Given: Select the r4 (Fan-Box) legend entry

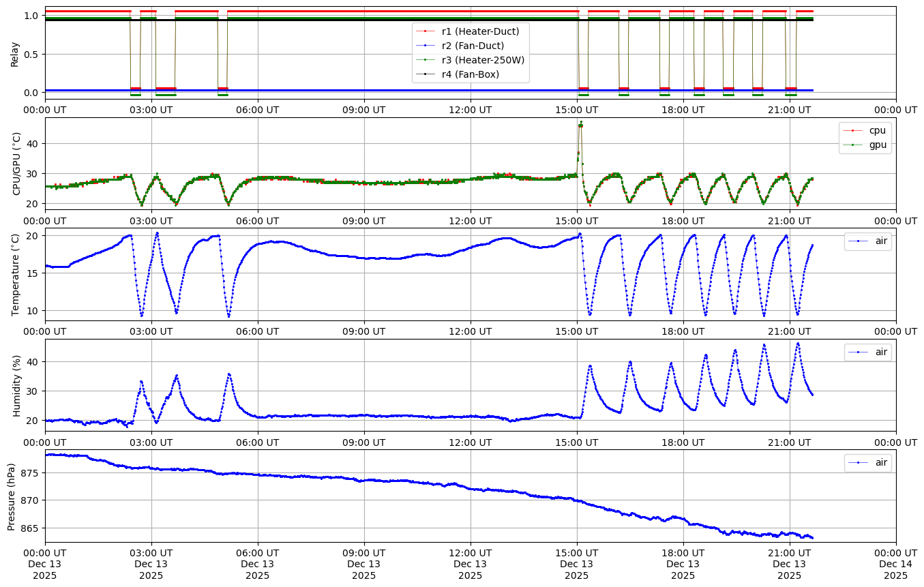Looking at the screenshot, I should pyautogui.click(x=470, y=74).
